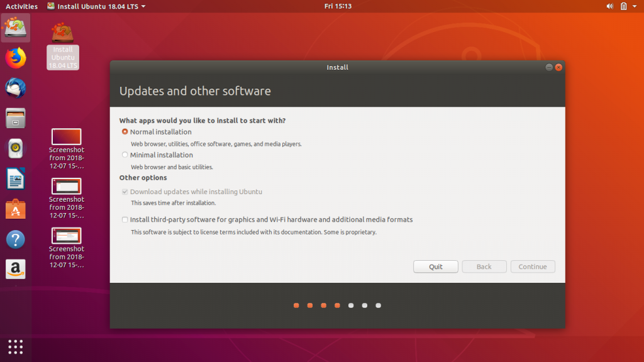
Task: Click the volume icon in top bar
Action: pyautogui.click(x=610, y=6)
